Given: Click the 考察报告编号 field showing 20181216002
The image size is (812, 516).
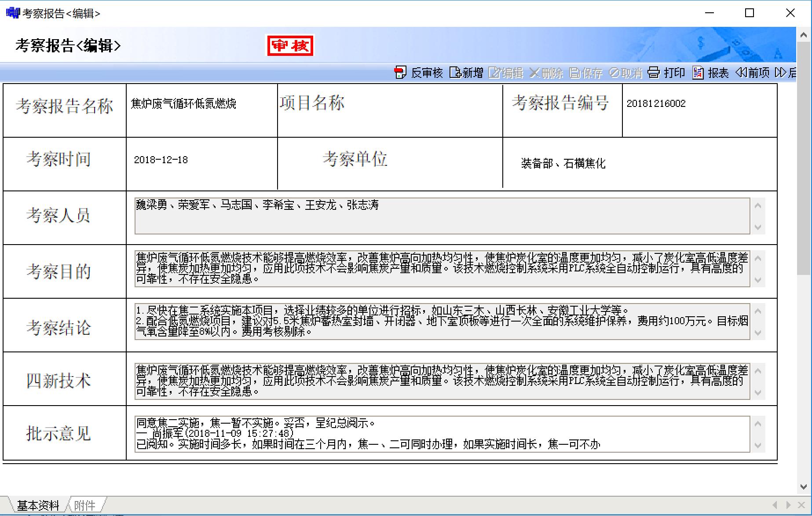Looking at the screenshot, I should point(699,104).
